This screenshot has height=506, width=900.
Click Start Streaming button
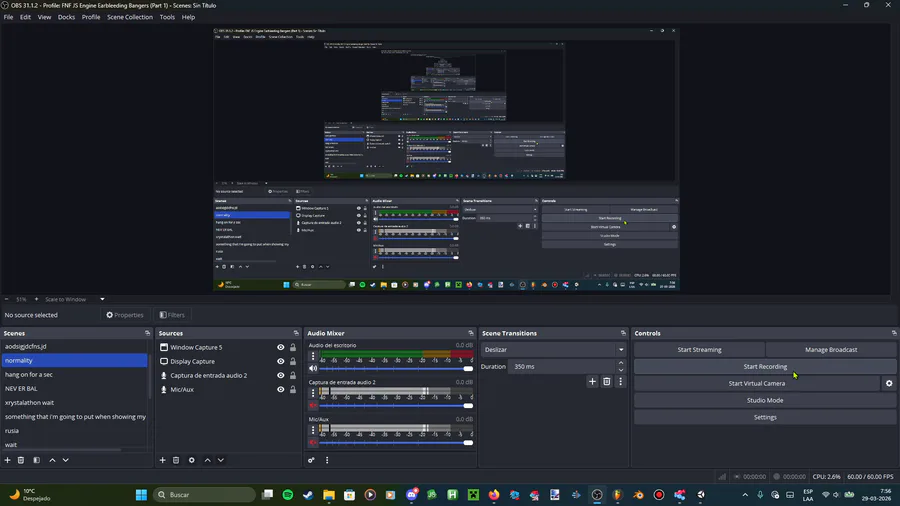pyautogui.click(x=699, y=349)
